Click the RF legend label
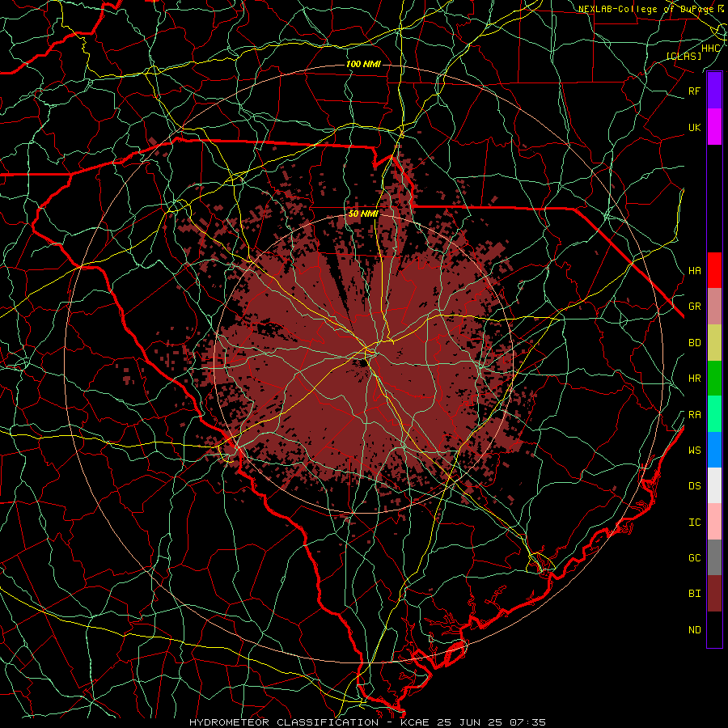Viewport: 728px width, 728px height. tap(695, 91)
